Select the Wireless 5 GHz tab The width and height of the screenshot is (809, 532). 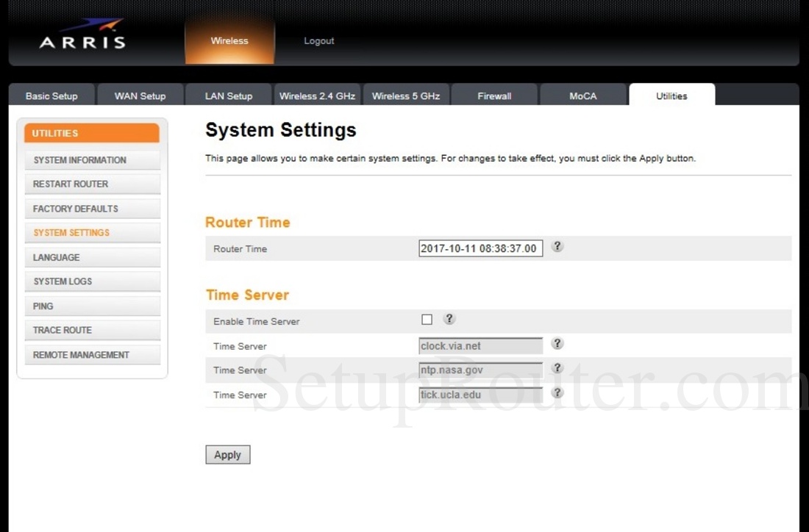coord(406,96)
